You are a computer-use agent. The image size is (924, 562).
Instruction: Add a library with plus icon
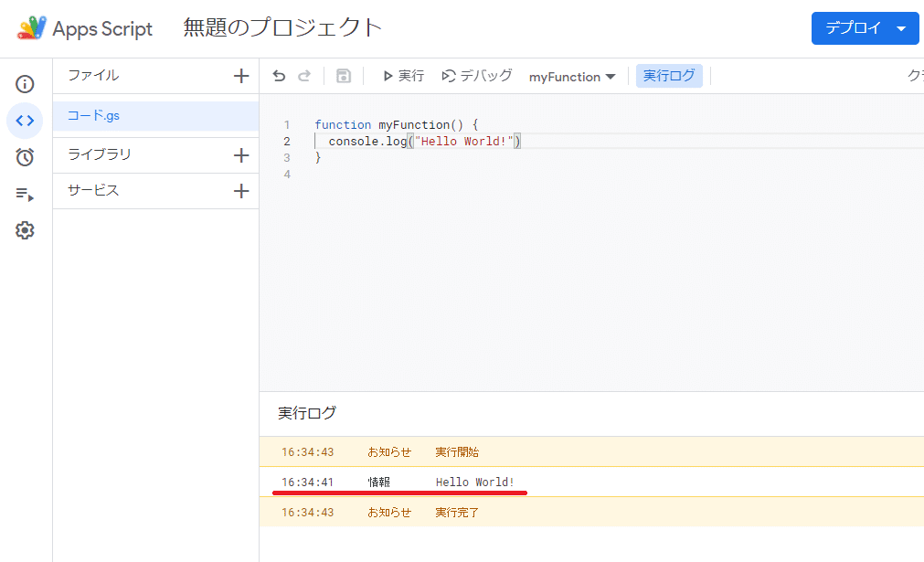point(241,155)
